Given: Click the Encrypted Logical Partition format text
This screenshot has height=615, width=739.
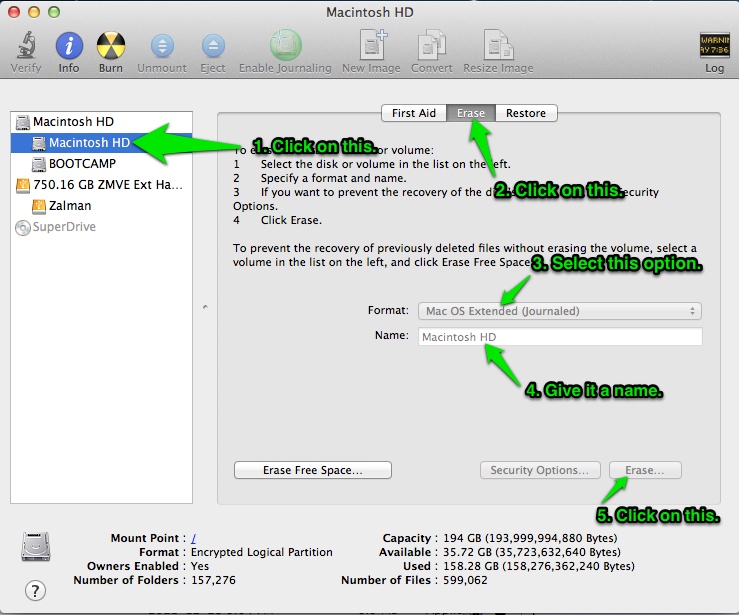Looking at the screenshot, I should (262, 552).
